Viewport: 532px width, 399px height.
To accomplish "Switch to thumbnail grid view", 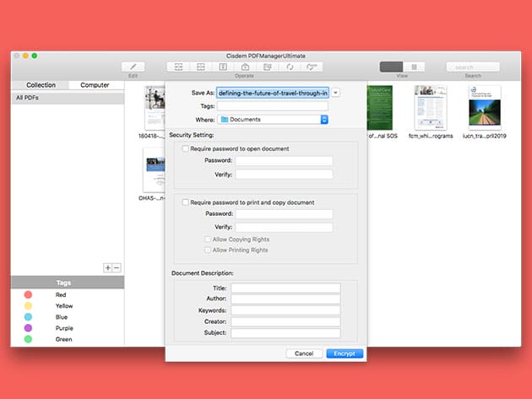I will (x=391, y=67).
